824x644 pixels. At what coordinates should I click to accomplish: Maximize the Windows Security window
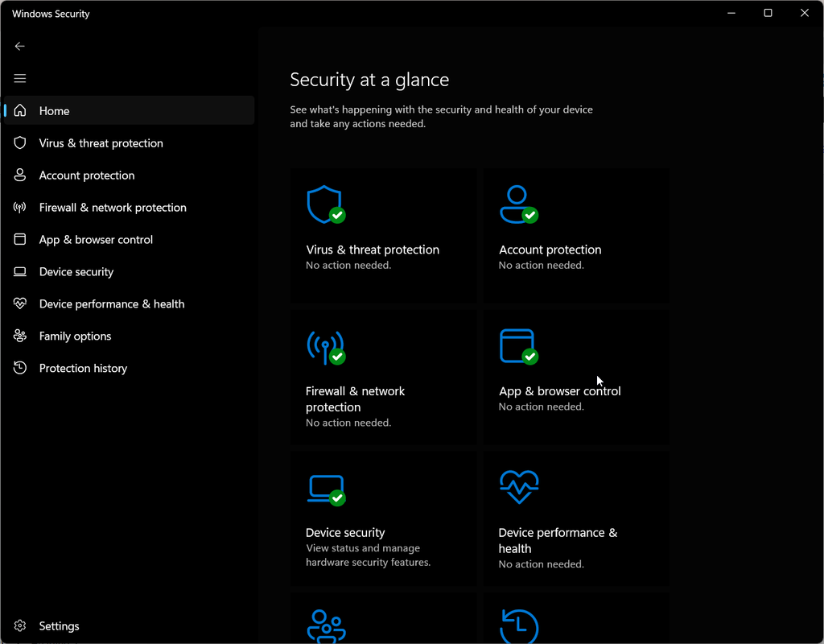point(768,13)
